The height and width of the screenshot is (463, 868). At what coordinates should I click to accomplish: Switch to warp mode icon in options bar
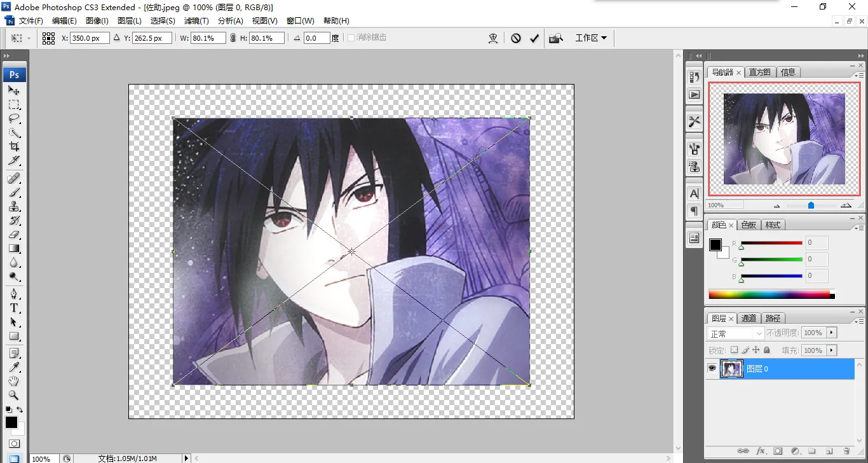click(x=493, y=38)
